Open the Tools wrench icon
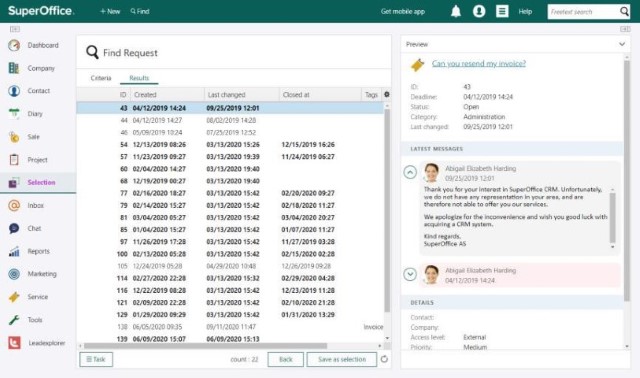The image size is (640, 378). [x=14, y=320]
